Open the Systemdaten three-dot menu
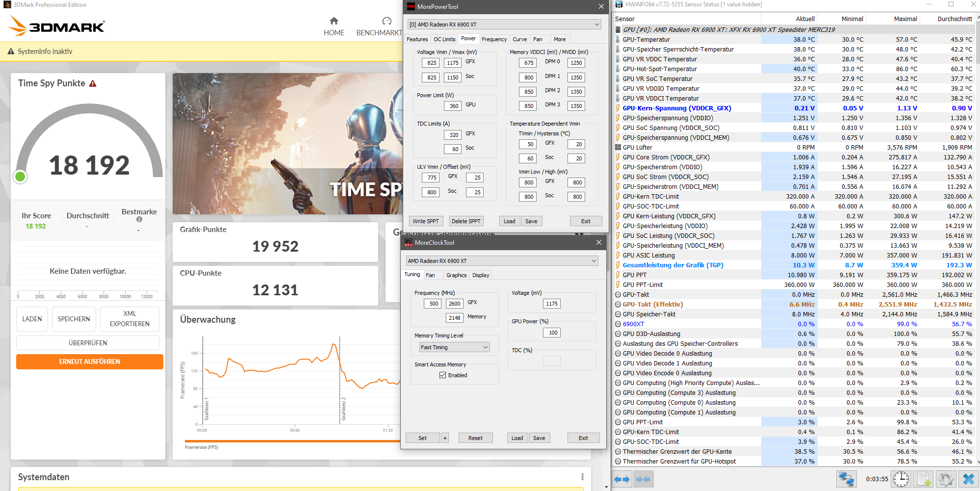 (x=582, y=477)
